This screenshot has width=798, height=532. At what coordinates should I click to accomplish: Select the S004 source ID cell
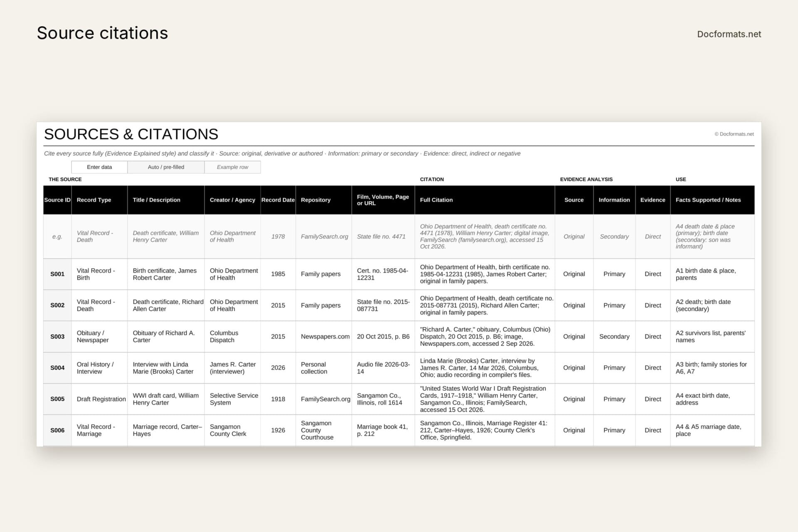click(57, 368)
